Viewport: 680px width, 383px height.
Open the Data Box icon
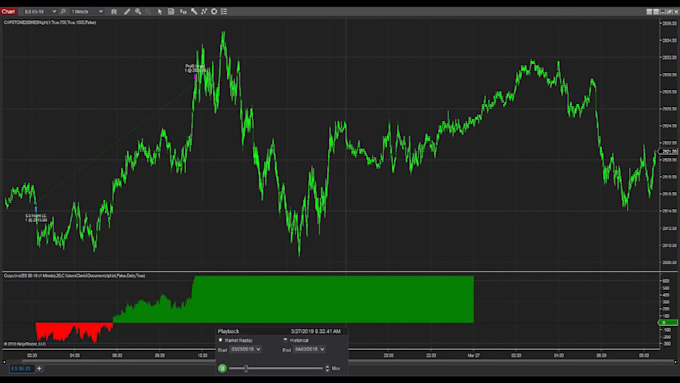171,12
